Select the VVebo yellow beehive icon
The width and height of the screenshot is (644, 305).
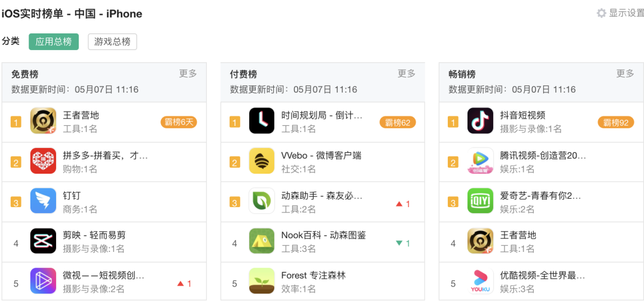coord(262,161)
